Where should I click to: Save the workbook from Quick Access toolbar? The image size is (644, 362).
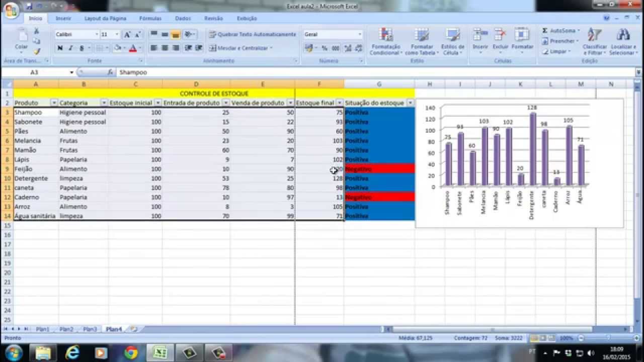coord(30,6)
